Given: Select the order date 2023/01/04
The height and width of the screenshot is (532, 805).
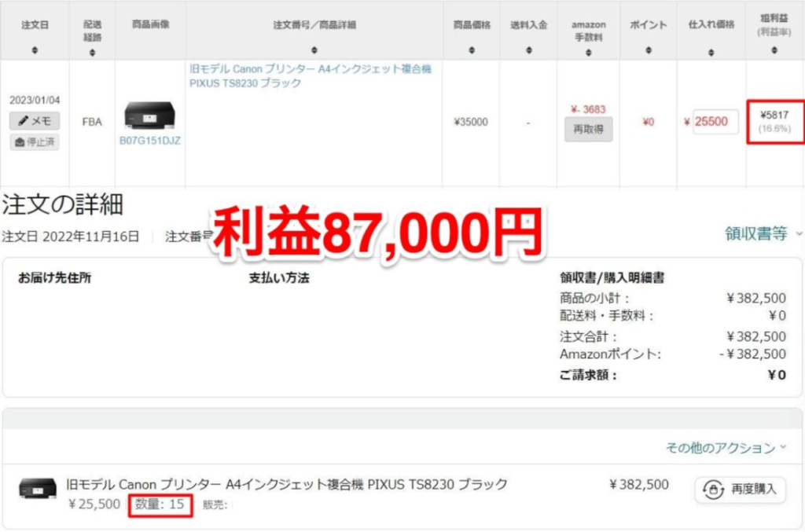Looking at the screenshot, I should 35,100.
